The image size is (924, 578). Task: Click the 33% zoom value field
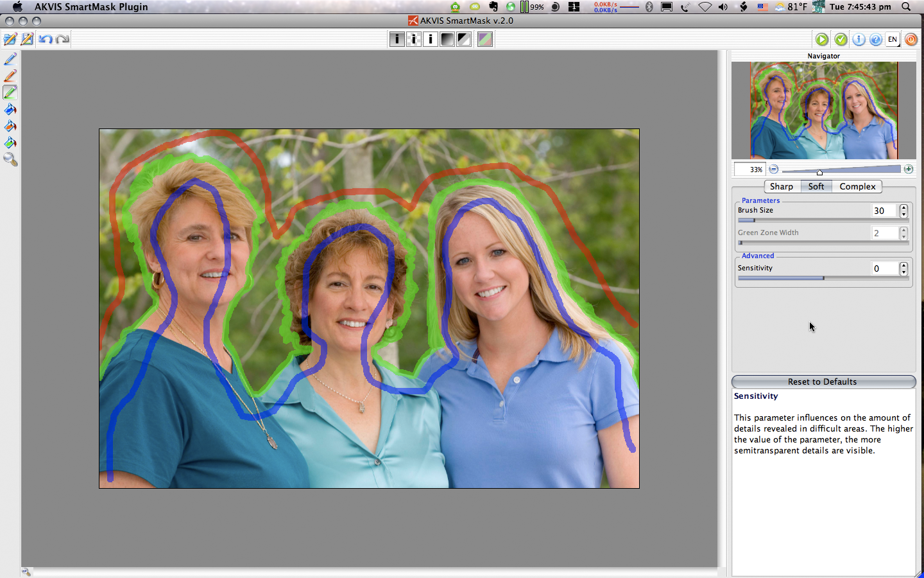click(749, 170)
